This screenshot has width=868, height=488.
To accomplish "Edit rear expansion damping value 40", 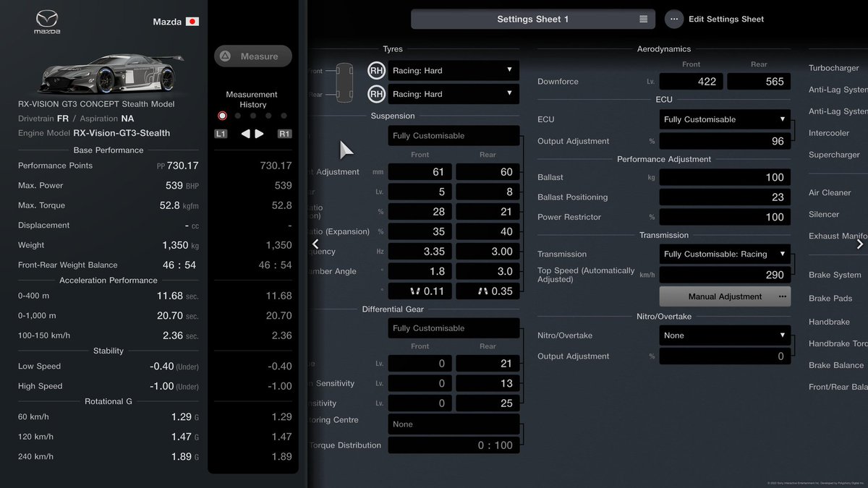I will [488, 232].
